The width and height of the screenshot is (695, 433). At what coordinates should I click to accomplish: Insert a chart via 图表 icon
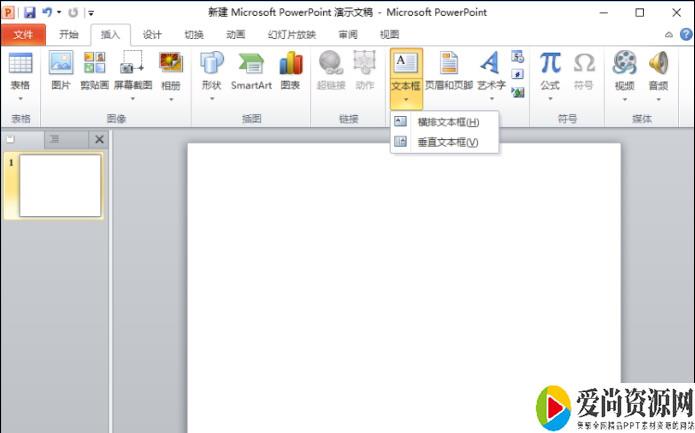click(290, 65)
